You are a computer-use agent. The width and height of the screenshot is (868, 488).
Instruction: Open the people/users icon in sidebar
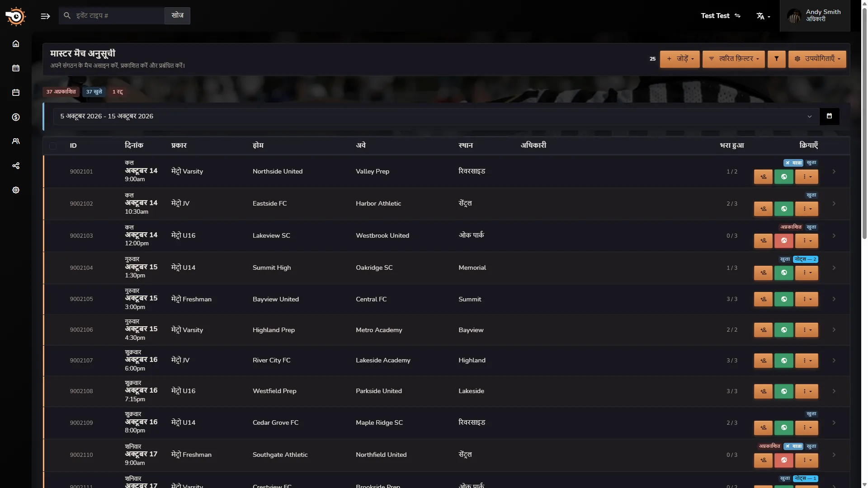16,141
